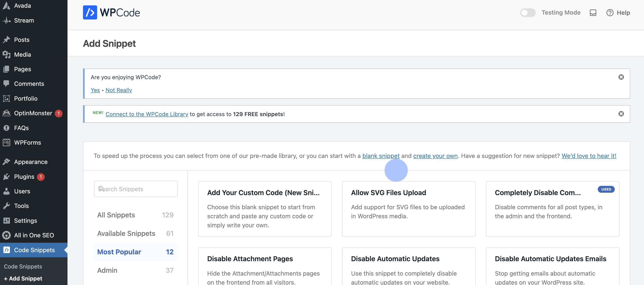Click the All in One SEO gear icon

(x=6, y=235)
